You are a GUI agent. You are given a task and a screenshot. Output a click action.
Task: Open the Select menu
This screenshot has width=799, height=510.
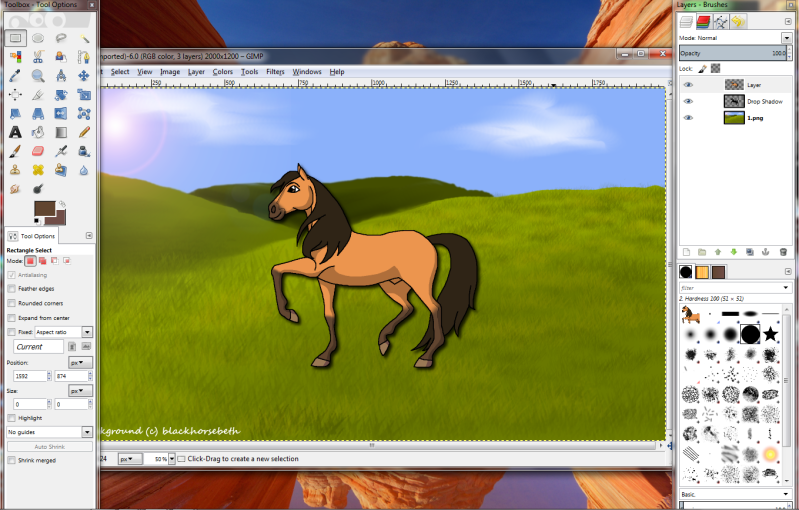coord(120,72)
